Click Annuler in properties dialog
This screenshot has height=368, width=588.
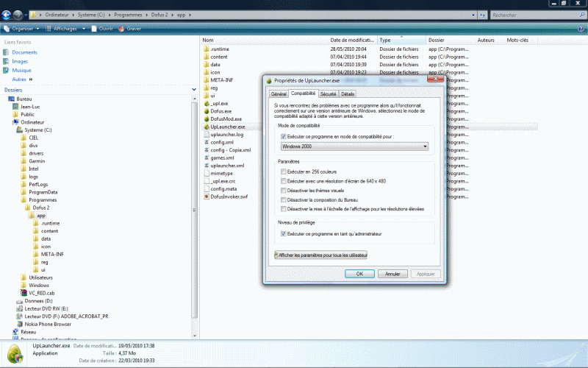pyautogui.click(x=392, y=274)
